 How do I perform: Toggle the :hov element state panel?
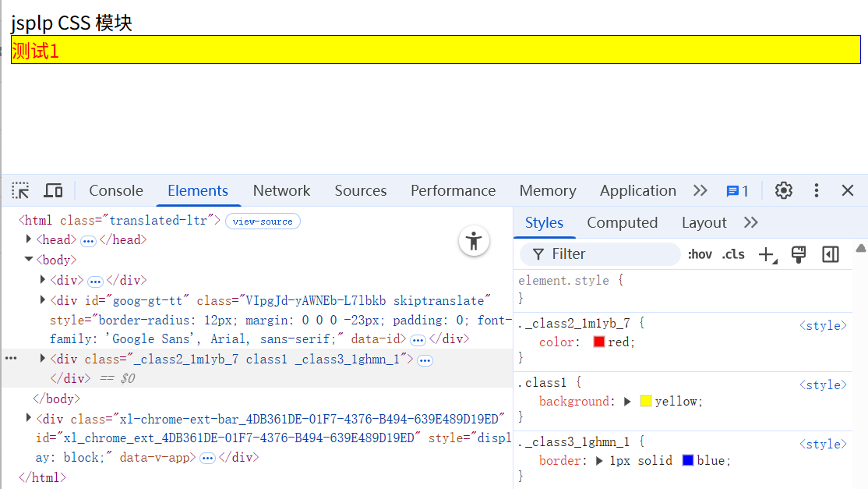[700, 254]
